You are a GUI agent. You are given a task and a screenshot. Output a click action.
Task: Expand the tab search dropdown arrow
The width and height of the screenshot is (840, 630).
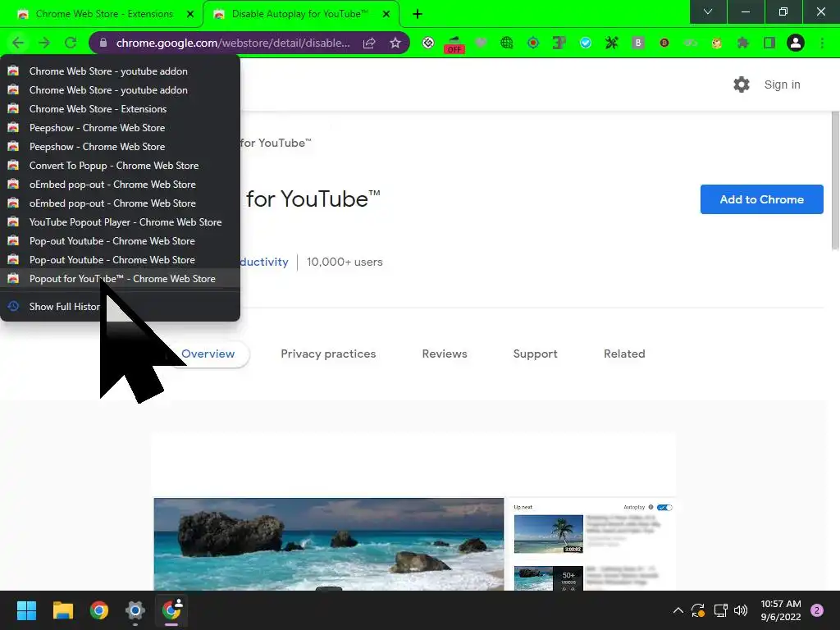pos(708,11)
